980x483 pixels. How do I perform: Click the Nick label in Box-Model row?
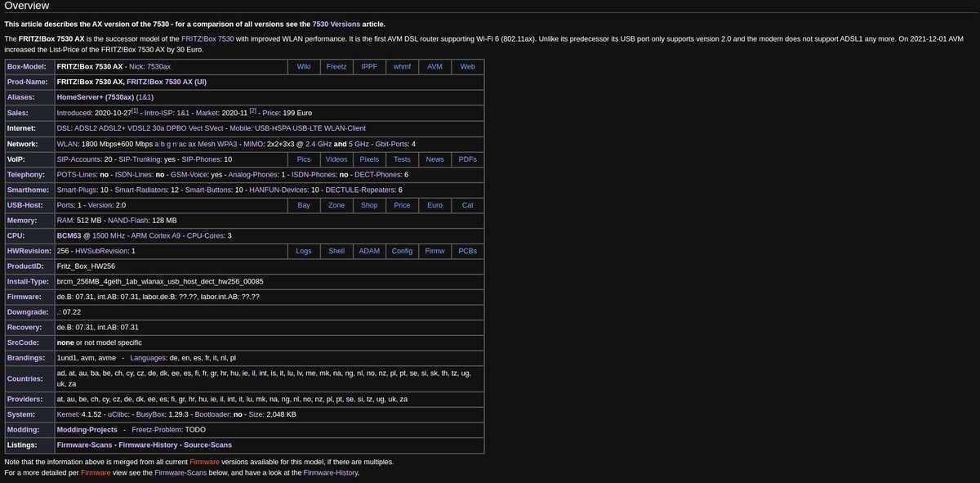tap(136, 66)
